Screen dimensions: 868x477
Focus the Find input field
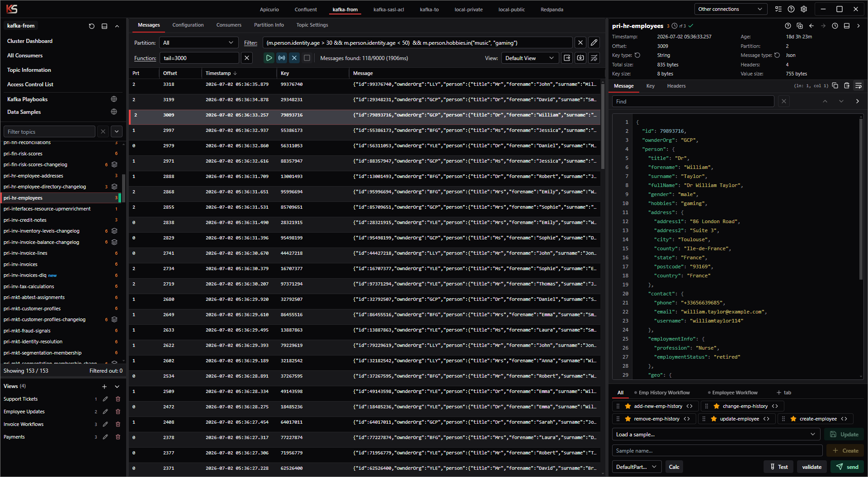pos(693,101)
